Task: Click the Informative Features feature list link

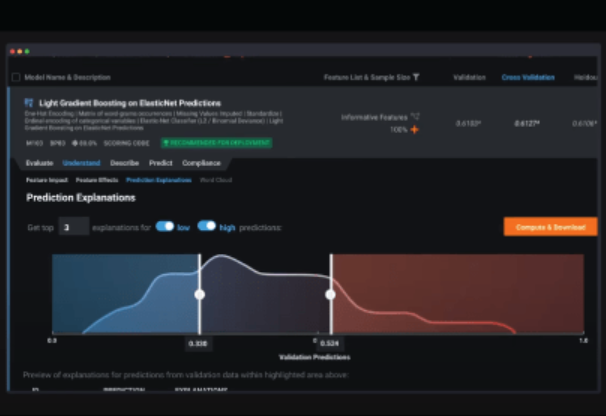Action: point(374,117)
